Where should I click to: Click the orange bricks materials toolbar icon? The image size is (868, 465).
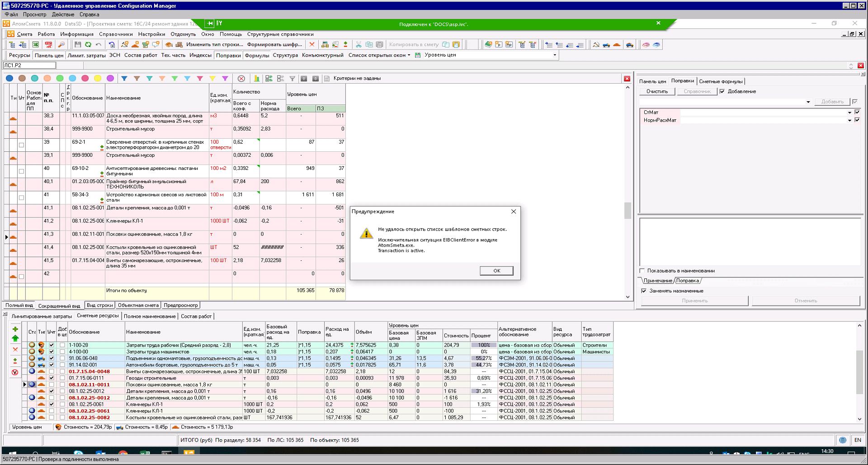coord(617,44)
